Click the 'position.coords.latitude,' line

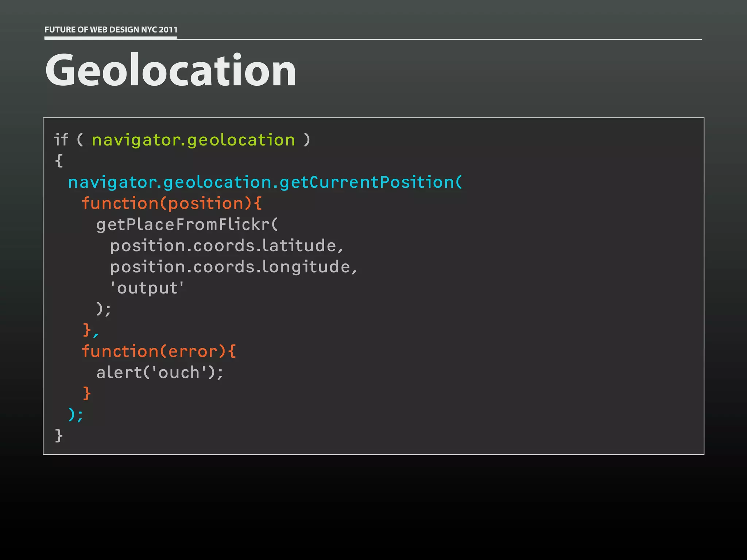[227, 246]
